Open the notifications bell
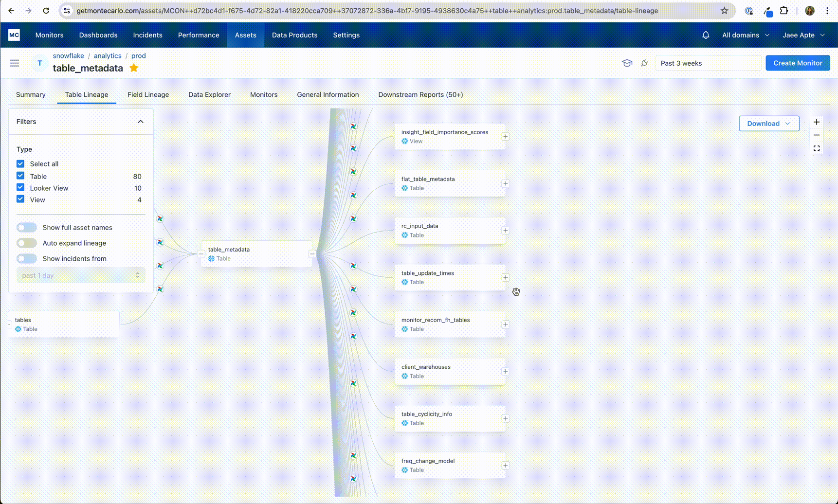838x504 pixels. click(x=706, y=35)
